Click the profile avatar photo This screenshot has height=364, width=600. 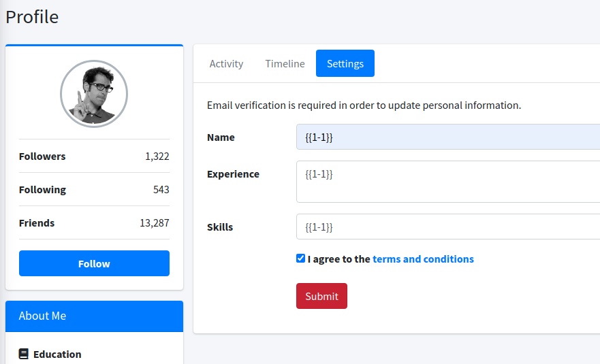point(94,94)
